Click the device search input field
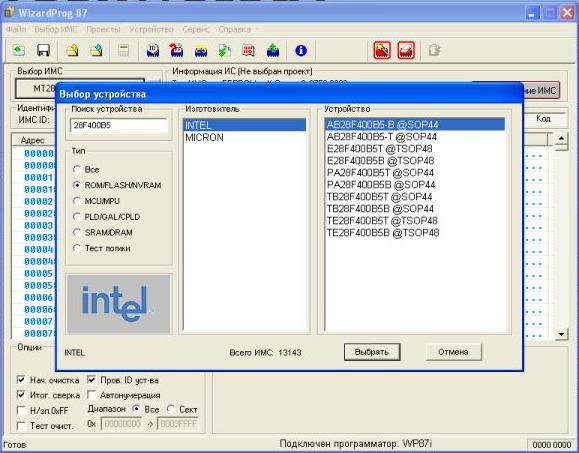 119,125
